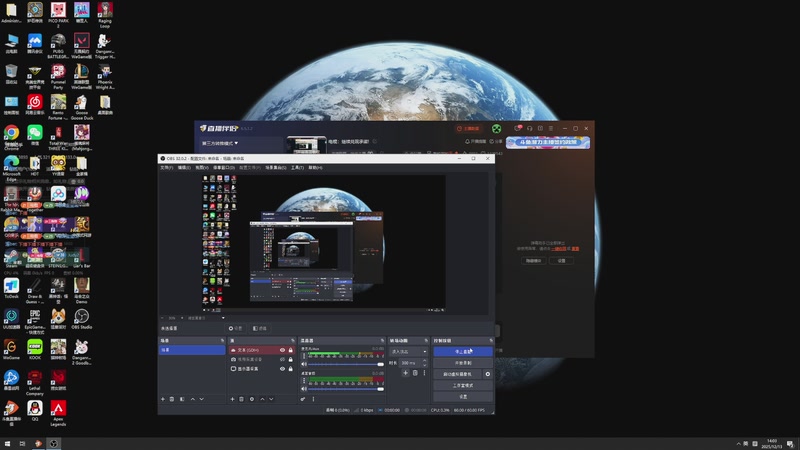800x450 pixels.
Task: Open the first audio track's options dots
Action: [304, 356]
